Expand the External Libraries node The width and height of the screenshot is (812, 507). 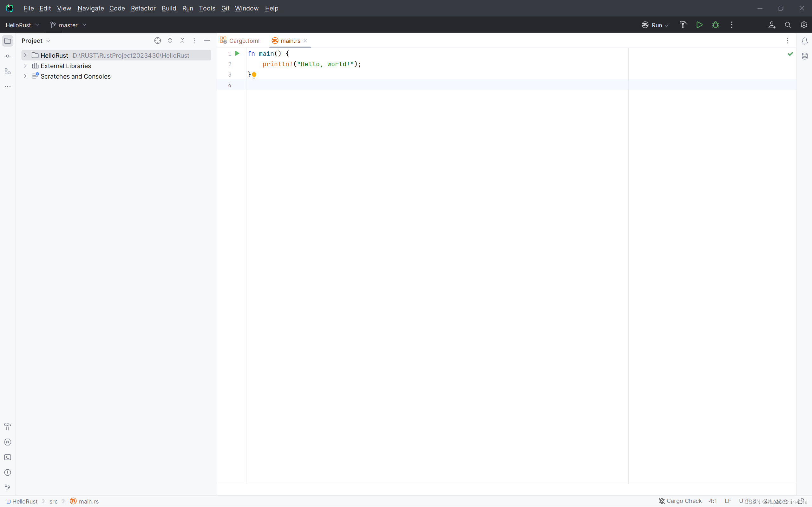24,65
